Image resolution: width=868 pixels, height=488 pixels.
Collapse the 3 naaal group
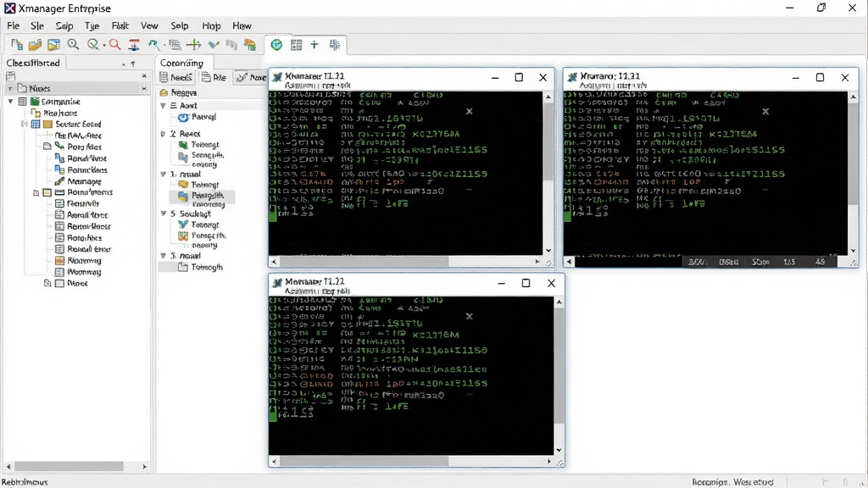pos(164,256)
